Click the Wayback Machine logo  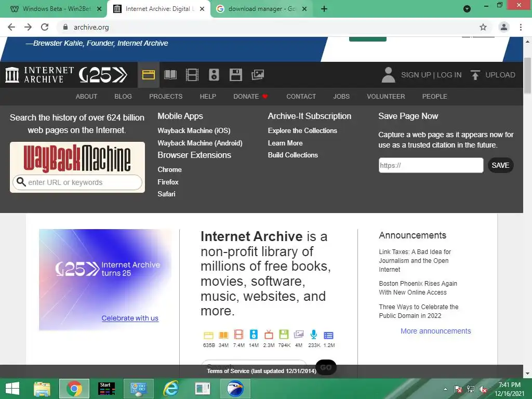coord(77,158)
